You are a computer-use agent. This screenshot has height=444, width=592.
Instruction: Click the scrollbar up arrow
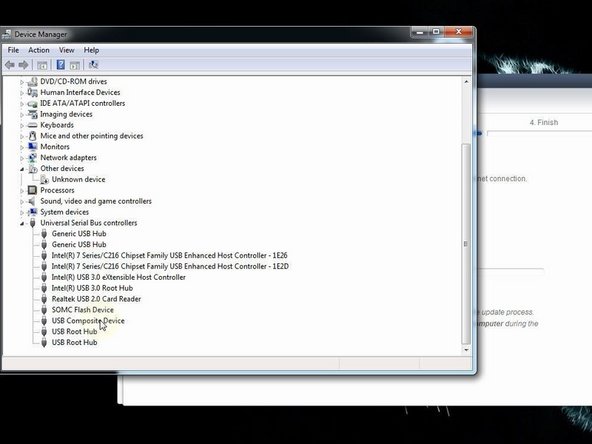click(x=466, y=82)
